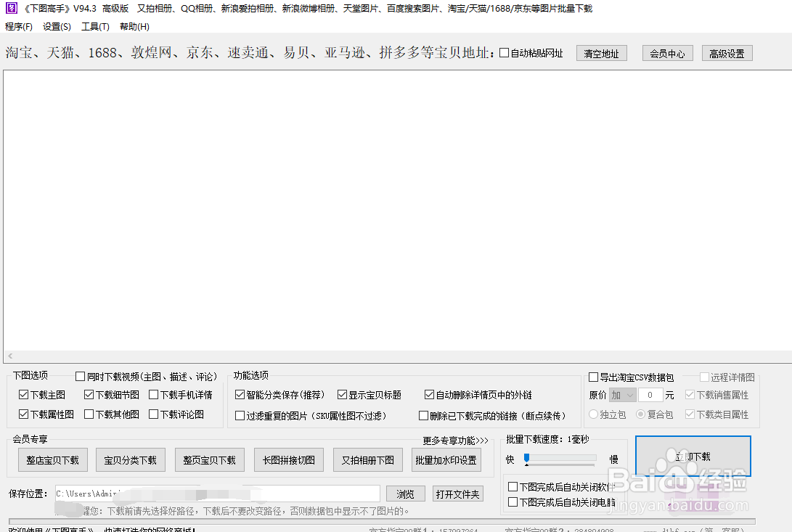This screenshot has width=792, height=532.
Task: Open 高级设置
Action: click(x=727, y=53)
